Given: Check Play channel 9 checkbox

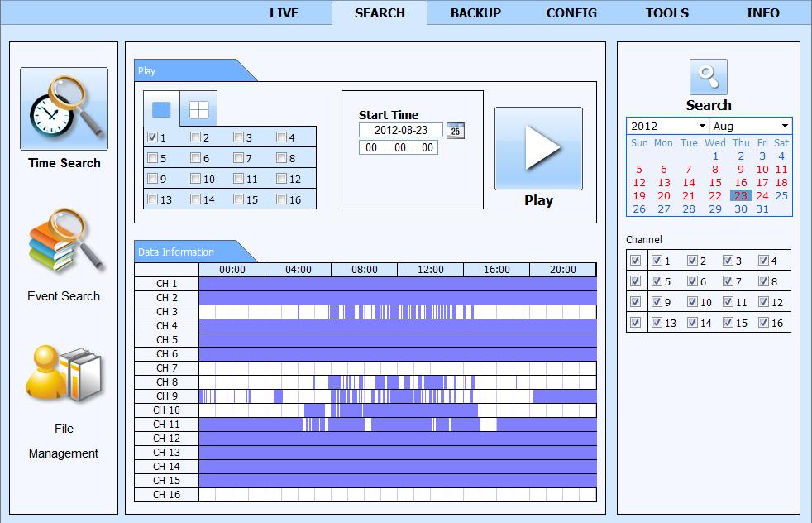Looking at the screenshot, I should click(152, 178).
